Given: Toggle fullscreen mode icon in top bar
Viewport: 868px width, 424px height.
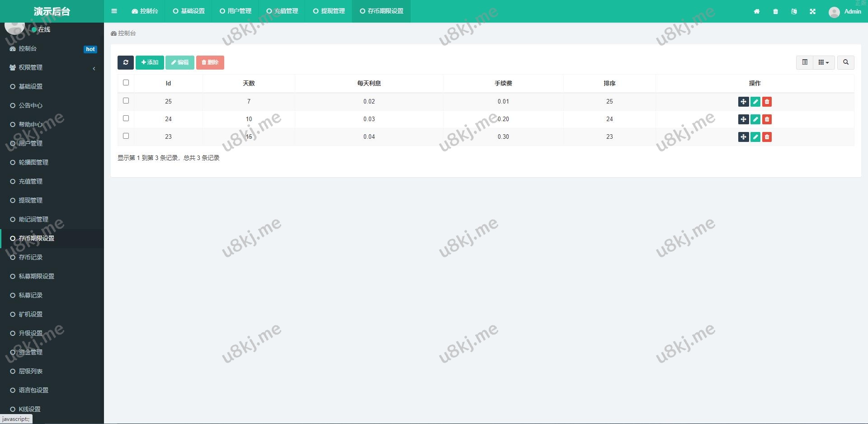Looking at the screenshot, I should tap(812, 11).
